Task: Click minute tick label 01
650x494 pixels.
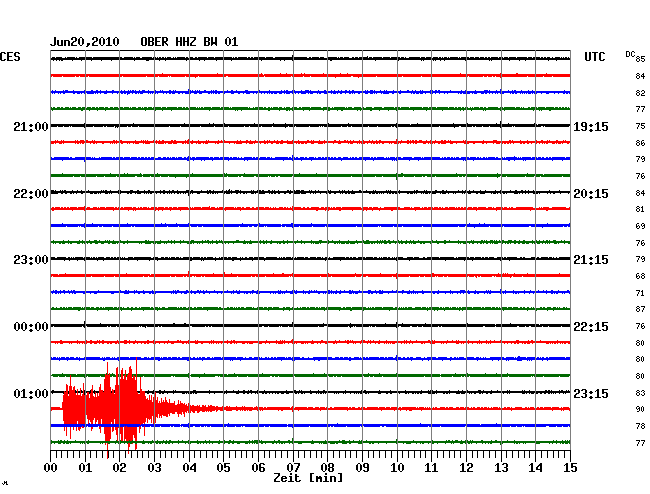Action: [x=85, y=467]
